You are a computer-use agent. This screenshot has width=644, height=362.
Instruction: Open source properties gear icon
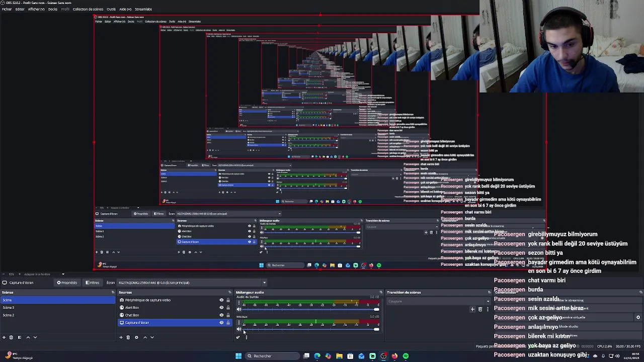tap(136, 337)
